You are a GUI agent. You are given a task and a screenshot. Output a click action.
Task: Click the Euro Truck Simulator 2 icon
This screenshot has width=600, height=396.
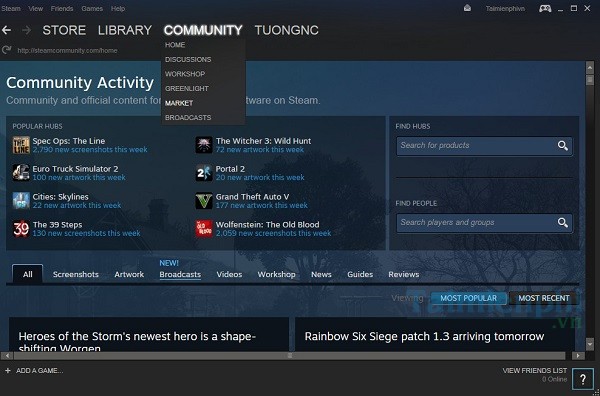click(21, 173)
